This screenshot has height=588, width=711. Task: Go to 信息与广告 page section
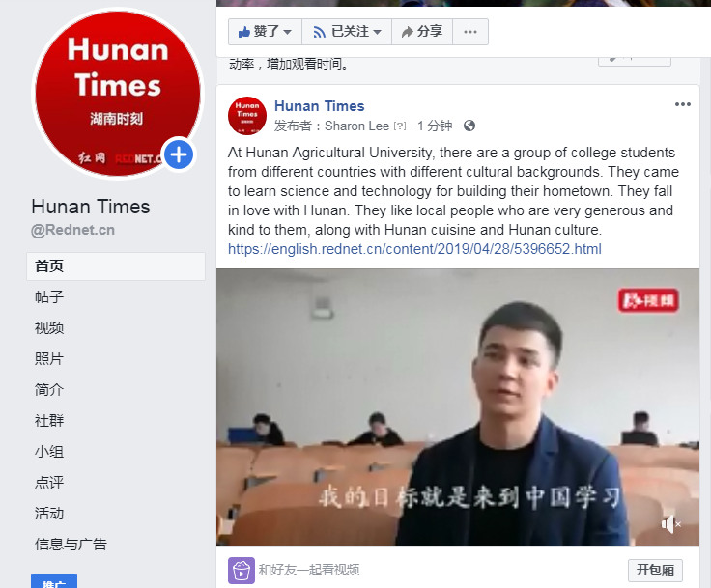tap(71, 544)
